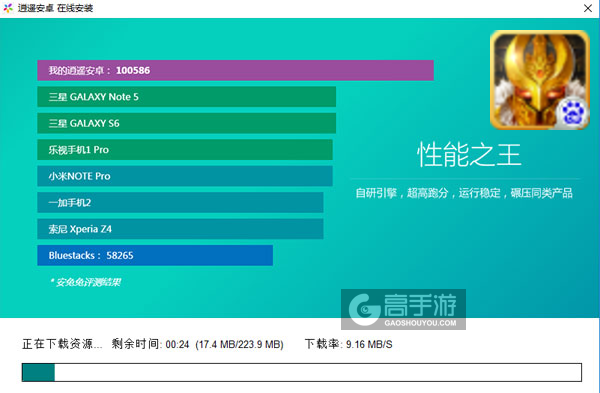Select the Bluestacks 58265 bar
The image size is (600, 393).
coord(155,255)
